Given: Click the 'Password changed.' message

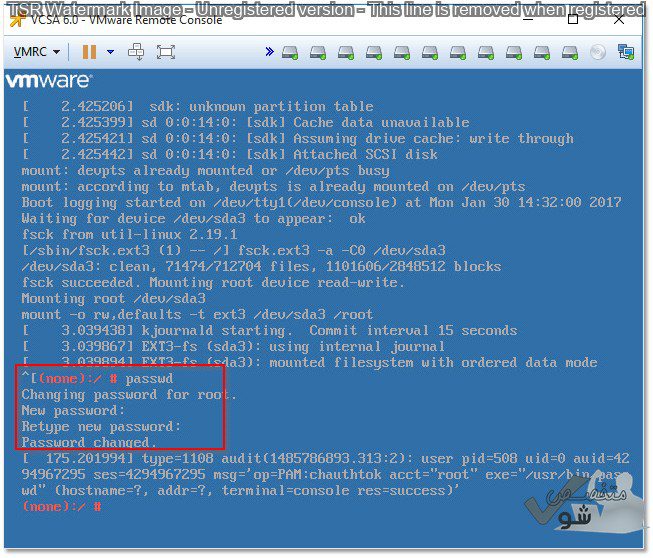Looking at the screenshot, I should (x=89, y=442).
